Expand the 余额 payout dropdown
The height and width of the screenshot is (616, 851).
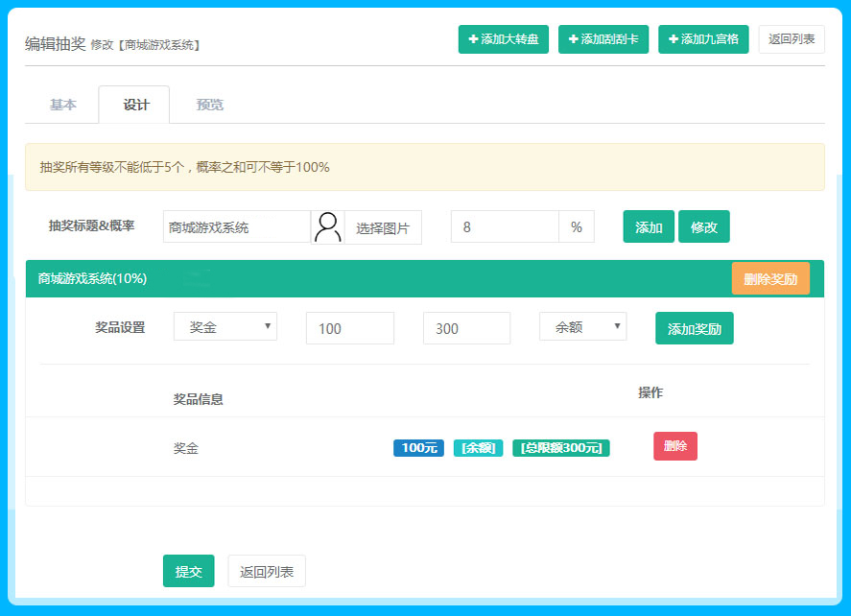(582, 327)
